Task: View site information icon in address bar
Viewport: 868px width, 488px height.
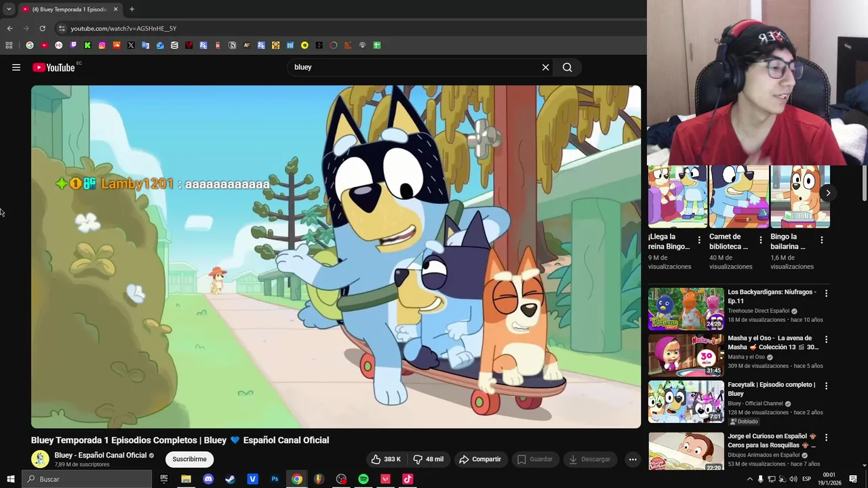Action: click(x=62, y=28)
